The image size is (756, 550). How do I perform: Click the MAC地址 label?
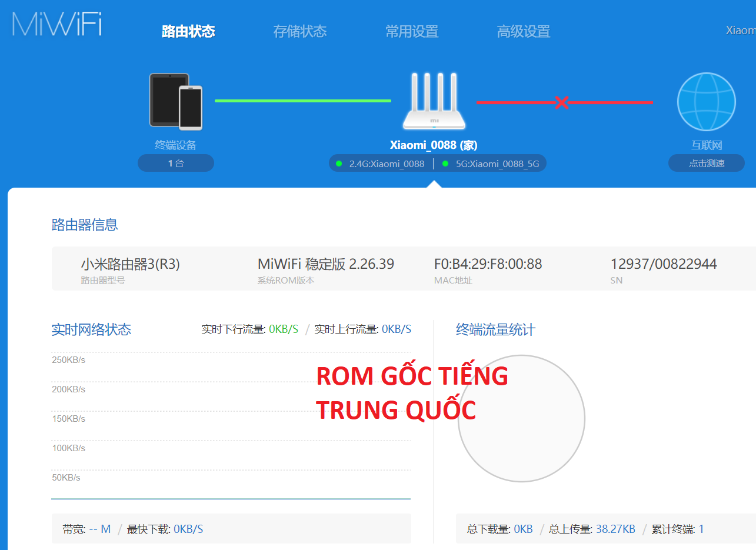453,281
